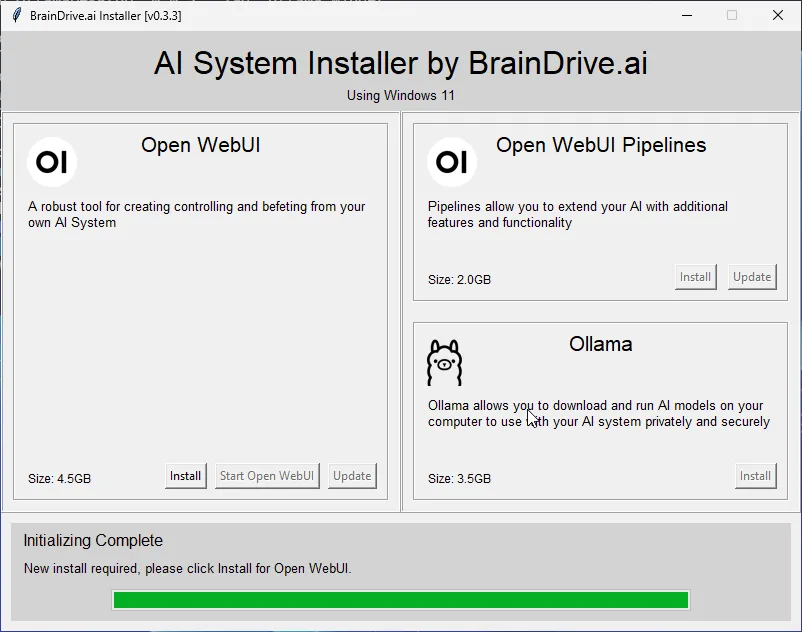The image size is (802, 632).
Task: Click the feather icon in title bar
Action: [16, 15]
